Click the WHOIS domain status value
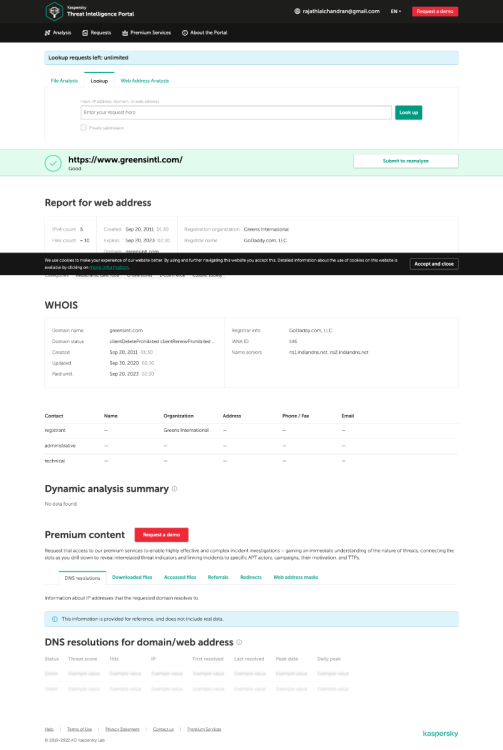 click(x=162, y=342)
